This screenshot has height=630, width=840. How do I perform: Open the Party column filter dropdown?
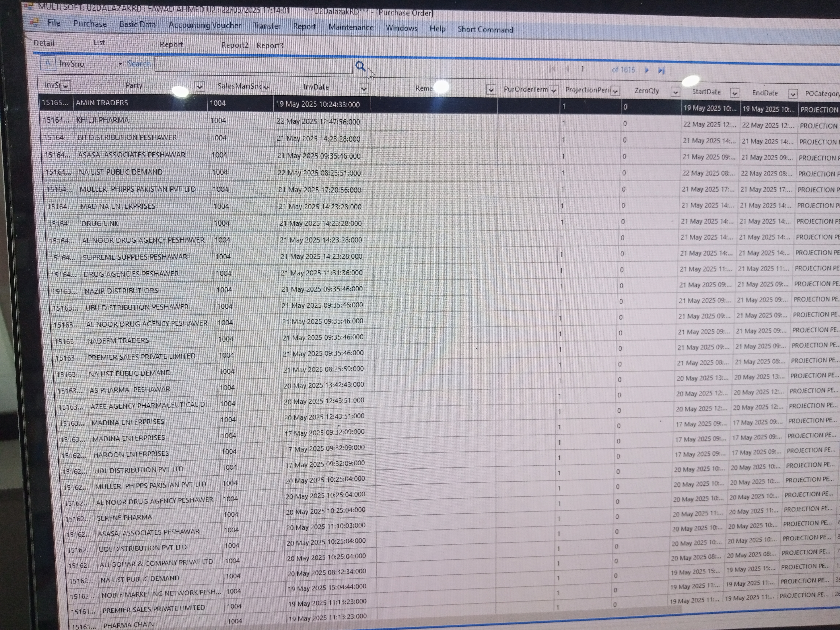(199, 87)
